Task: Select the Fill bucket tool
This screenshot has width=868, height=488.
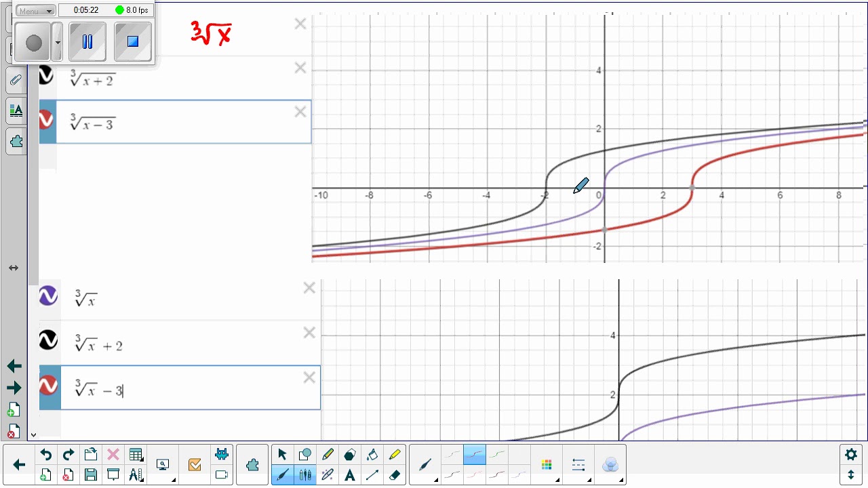Action: click(372, 455)
